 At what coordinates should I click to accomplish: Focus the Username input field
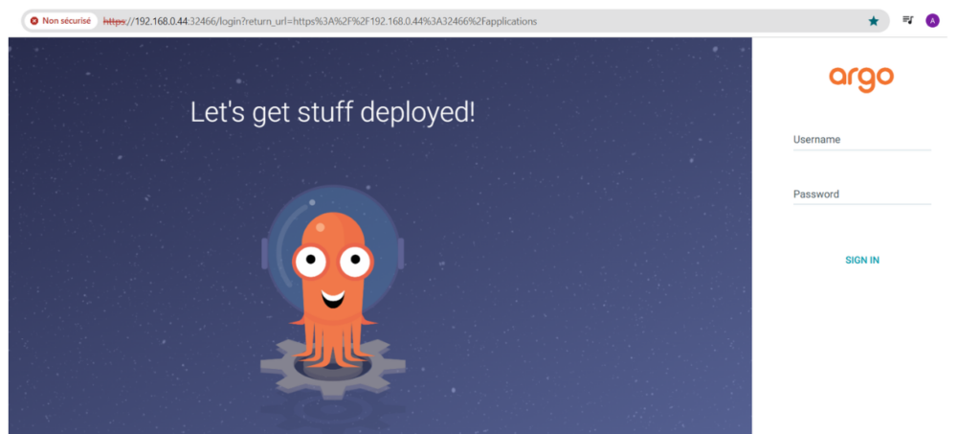(861, 141)
